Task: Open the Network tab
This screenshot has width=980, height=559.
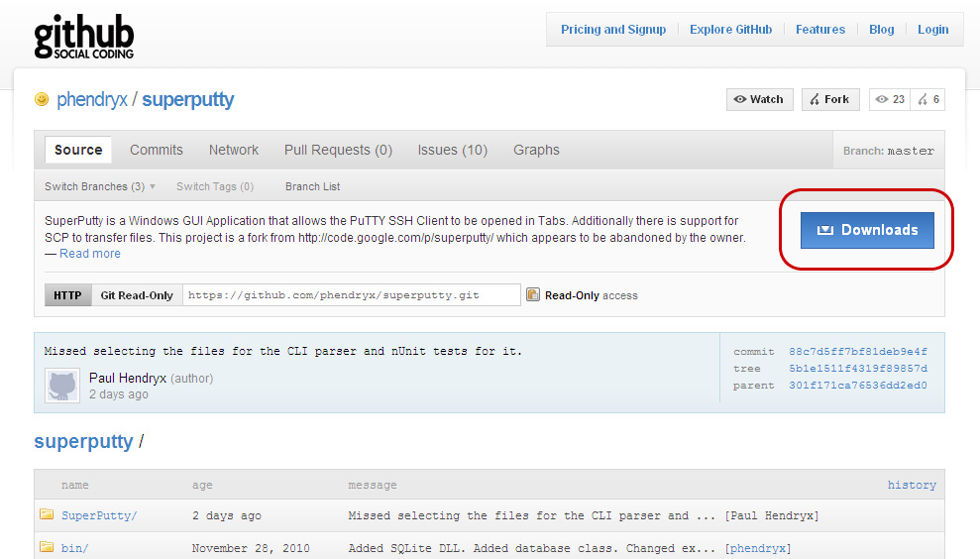Action: coord(234,150)
